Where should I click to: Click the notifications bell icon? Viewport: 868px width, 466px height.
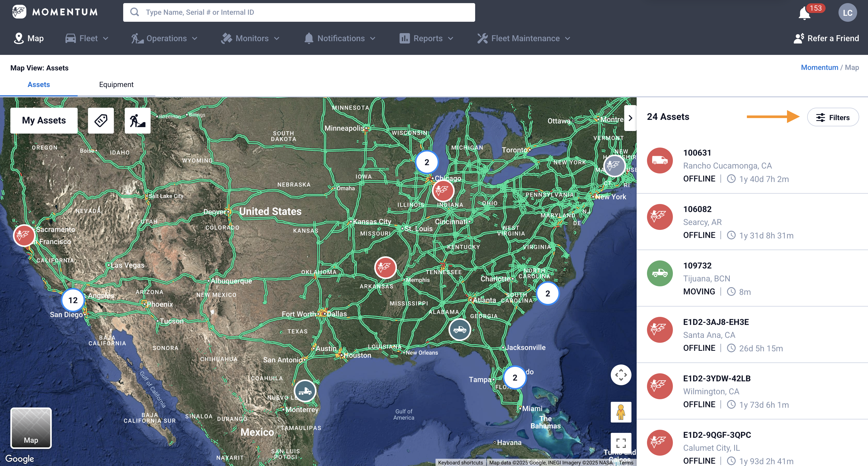click(x=805, y=13)
